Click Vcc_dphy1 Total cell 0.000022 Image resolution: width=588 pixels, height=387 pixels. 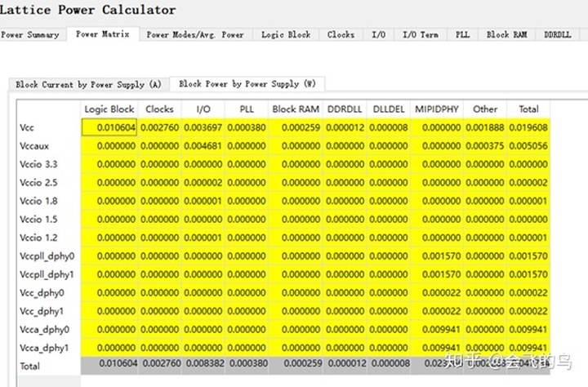528,311
